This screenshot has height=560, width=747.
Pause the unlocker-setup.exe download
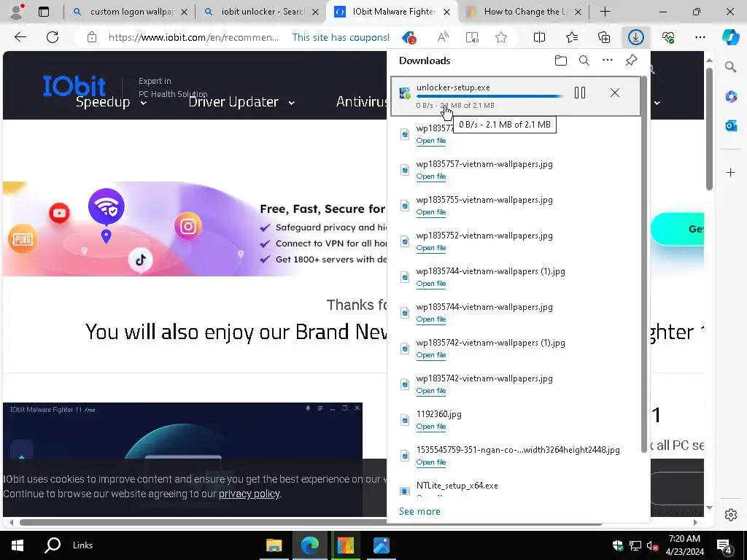(x=580, y=93)
